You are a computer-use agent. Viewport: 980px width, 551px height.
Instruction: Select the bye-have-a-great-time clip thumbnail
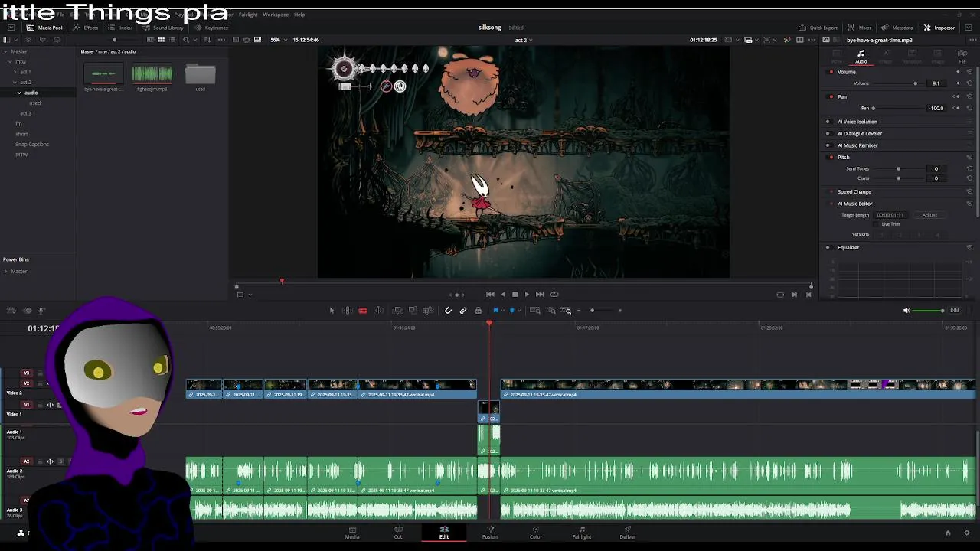(x=103, y=74)
